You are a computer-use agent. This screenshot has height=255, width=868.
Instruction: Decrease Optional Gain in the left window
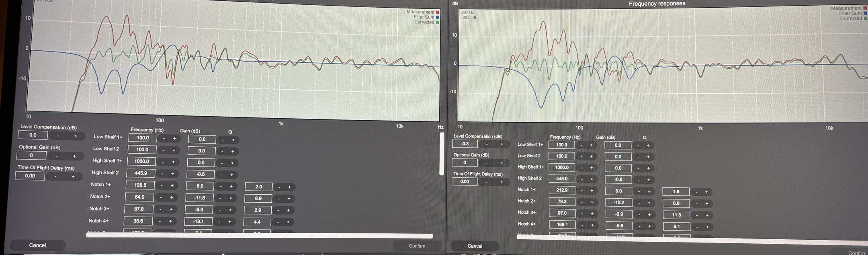(57, 156)
